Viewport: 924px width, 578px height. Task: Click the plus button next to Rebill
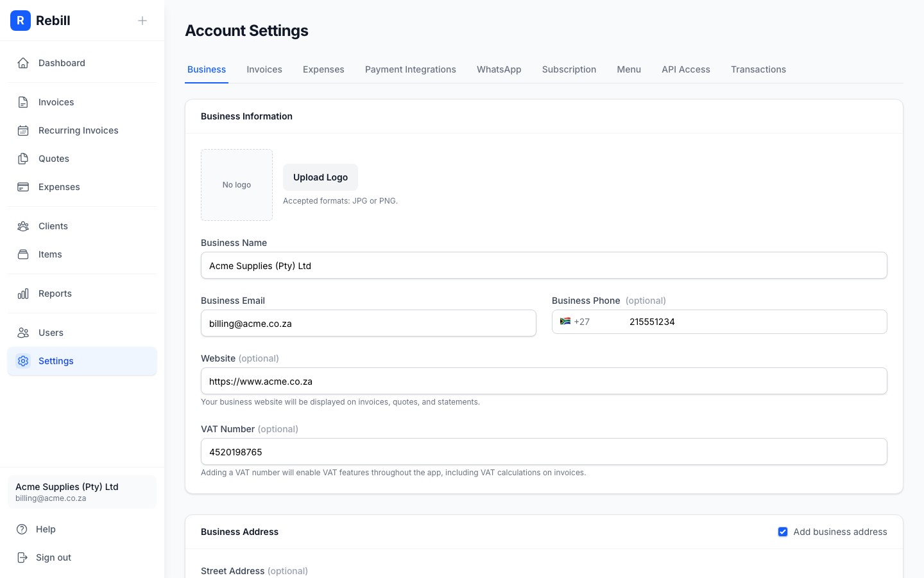(x=142, y=21)
